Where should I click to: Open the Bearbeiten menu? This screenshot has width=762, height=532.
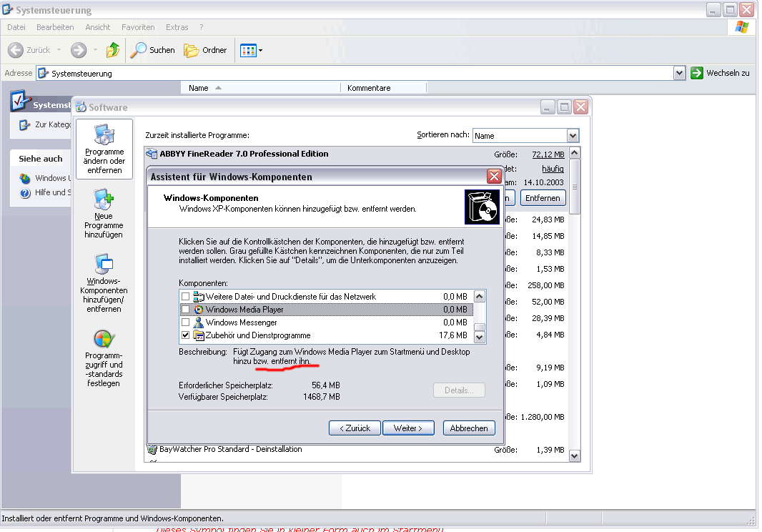pyautogui.click(x=56, y=27)
